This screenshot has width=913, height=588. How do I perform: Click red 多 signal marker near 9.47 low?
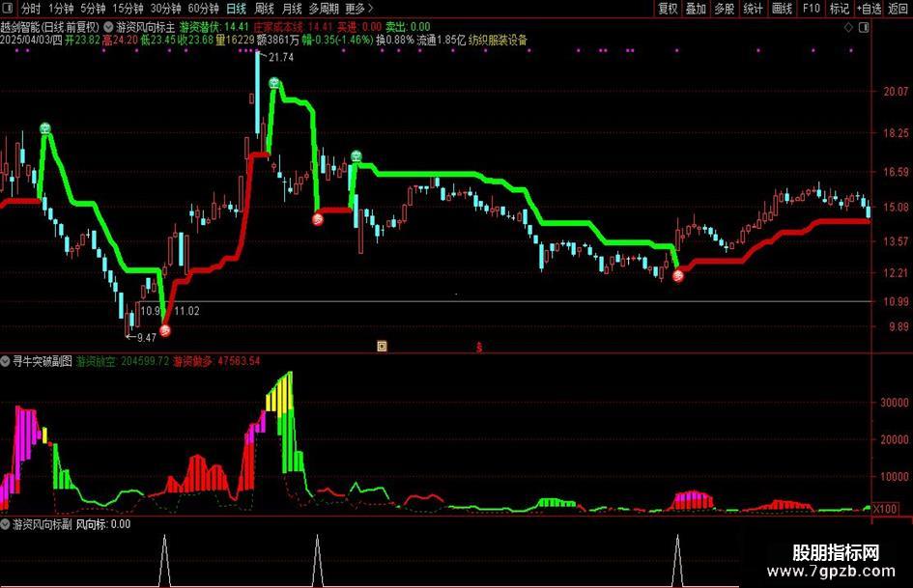pyautogui.click(x=165, y=330)
